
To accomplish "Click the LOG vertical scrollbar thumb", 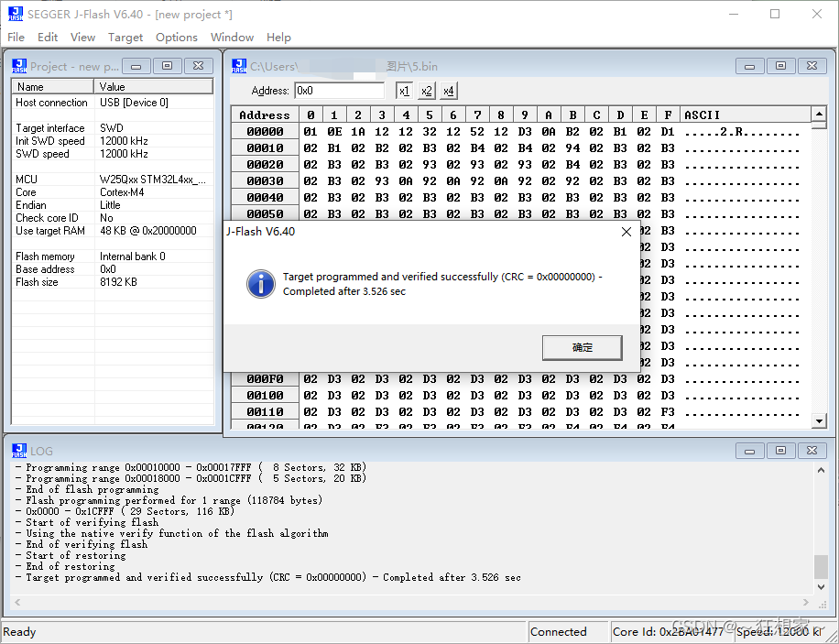I will tap(821, 566).
